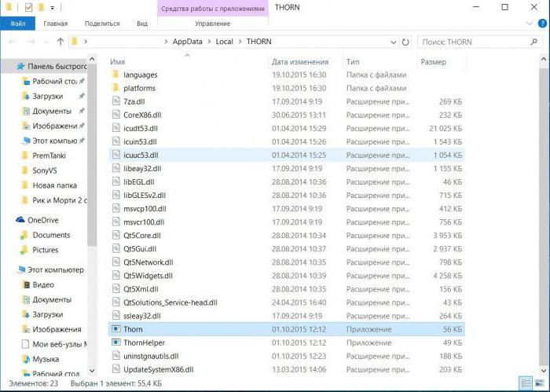Image resolution: width=550 pixels, height=392 pixels.
Task: Click the file list scrollbar down arrow
Action: click(x=544, y=370)
